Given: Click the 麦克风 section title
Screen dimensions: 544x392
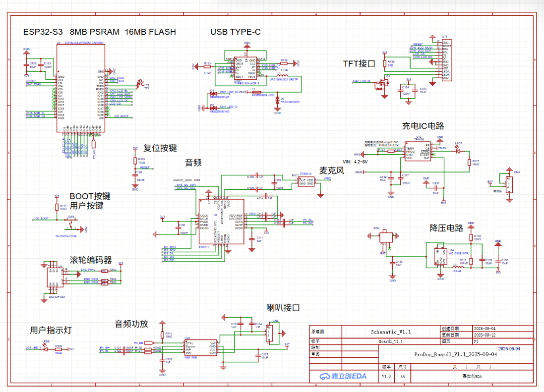Looking at the screenshot, I should [x=332, y=170].
